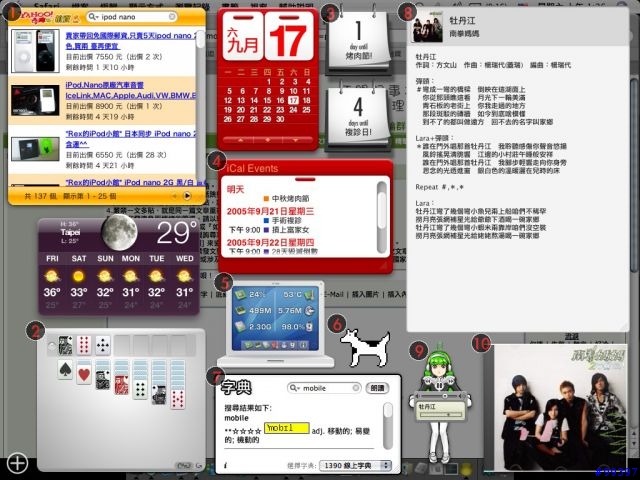
Task: Deal from the solitaire stock pile circle
Action: [51, 347]
